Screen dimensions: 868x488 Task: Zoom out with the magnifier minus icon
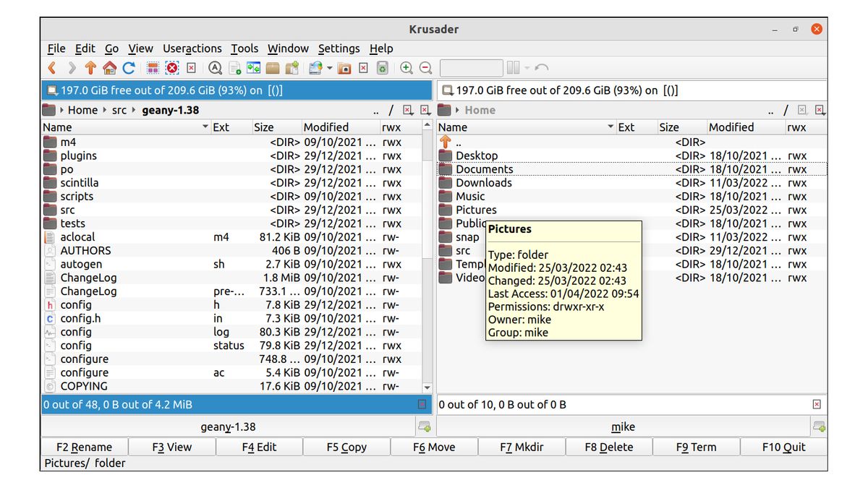click(424, 67)
